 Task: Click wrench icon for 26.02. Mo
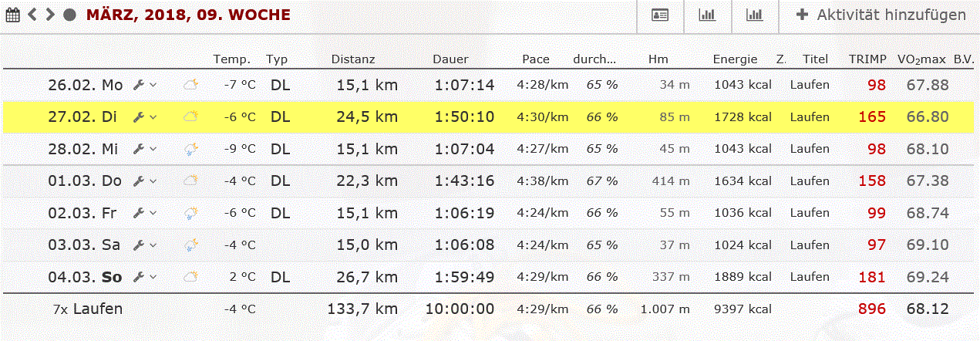tap(139, 85)
